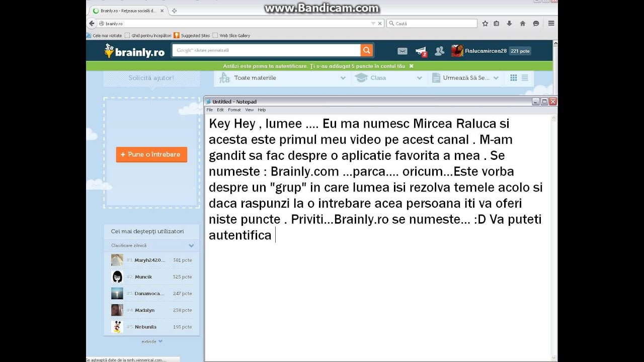644x362 pixels.
Task: Stop loading the page in address bar
Action: [x=379, y=24]
